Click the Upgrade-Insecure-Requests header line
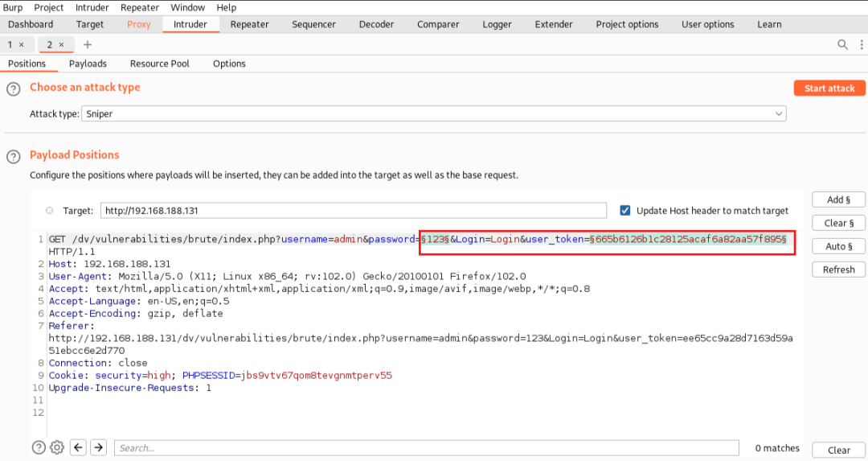 point(130,388)
